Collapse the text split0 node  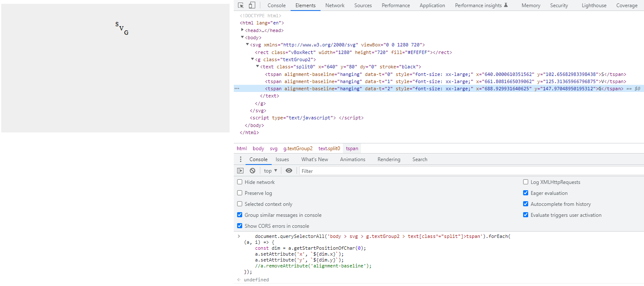pyautogui.click(x=258, y=67)
